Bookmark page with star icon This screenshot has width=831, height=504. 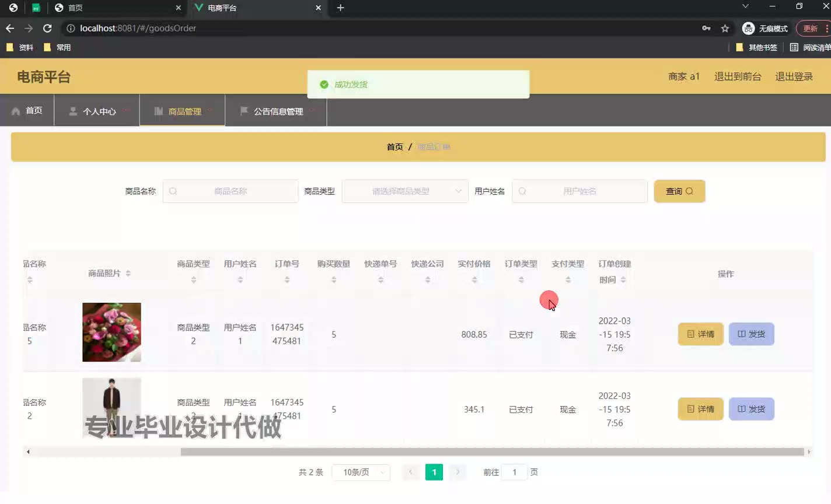tap(725, 28)
